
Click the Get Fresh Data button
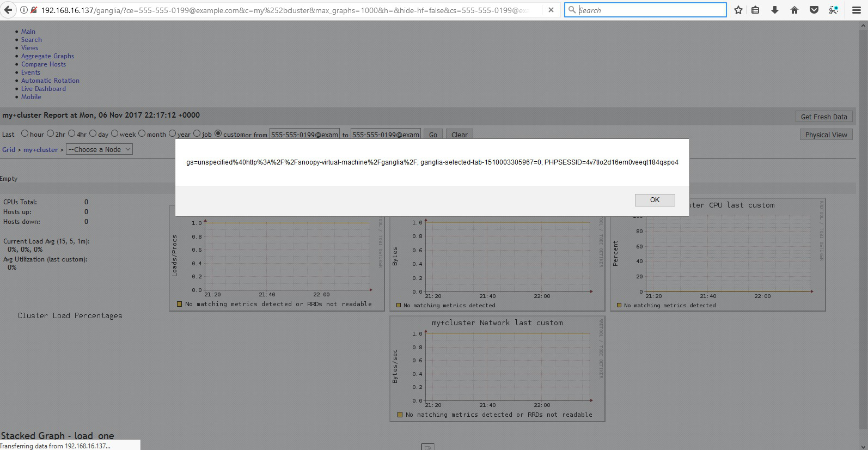[823, 117]
